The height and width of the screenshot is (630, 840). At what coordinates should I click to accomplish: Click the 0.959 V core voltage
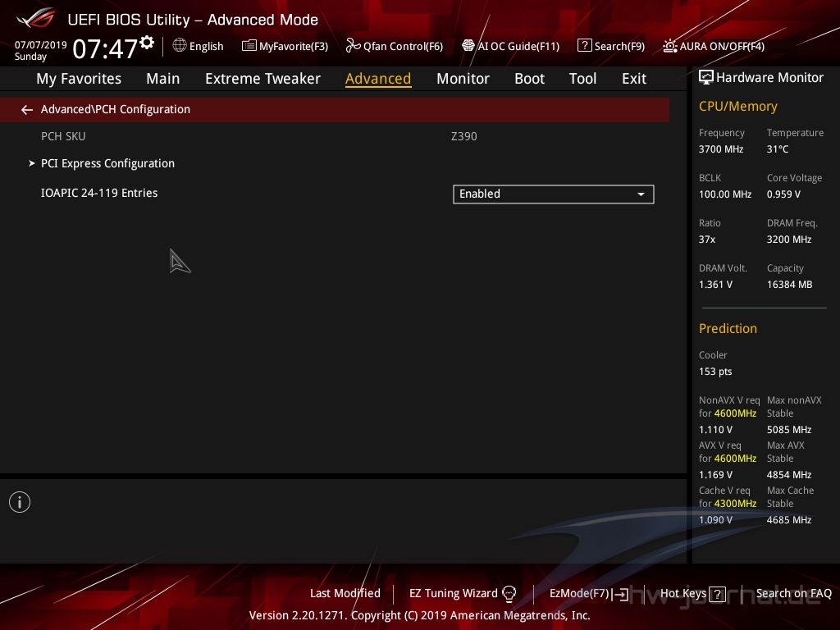pyautogui.click(x=783, y=194)
